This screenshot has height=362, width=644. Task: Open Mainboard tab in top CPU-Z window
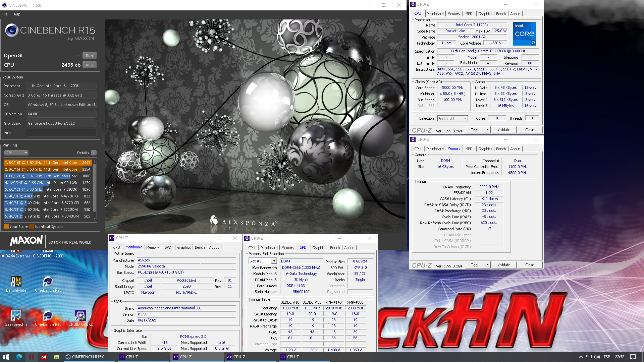tap(435, 14)
